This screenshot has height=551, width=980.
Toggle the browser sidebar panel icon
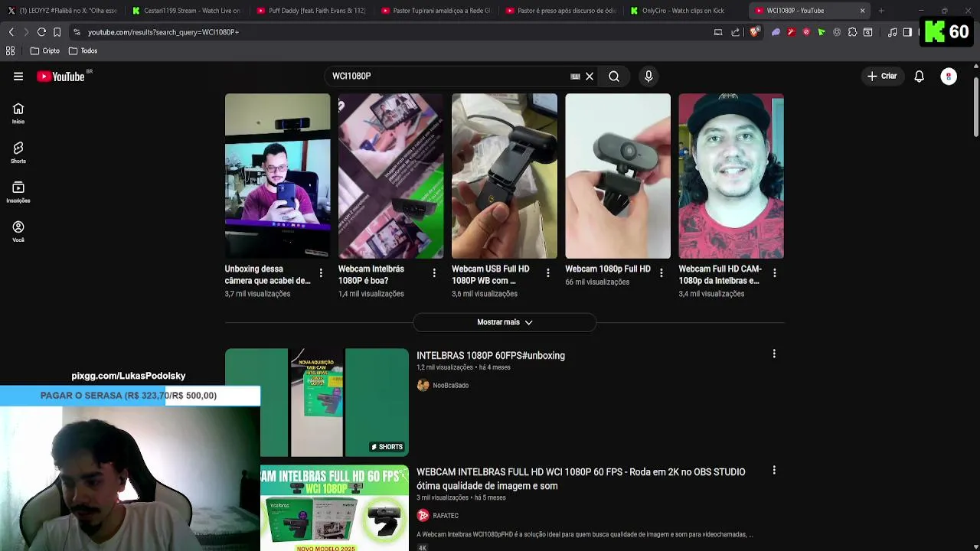tap(907, 32)
